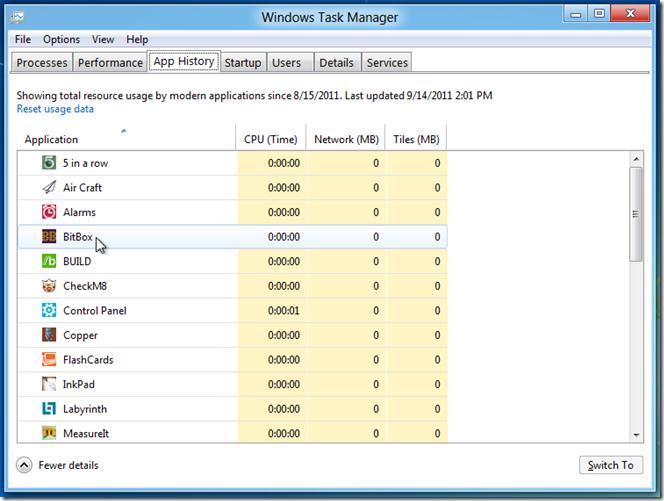Select the green BUILD app icon

click(49, 261)
